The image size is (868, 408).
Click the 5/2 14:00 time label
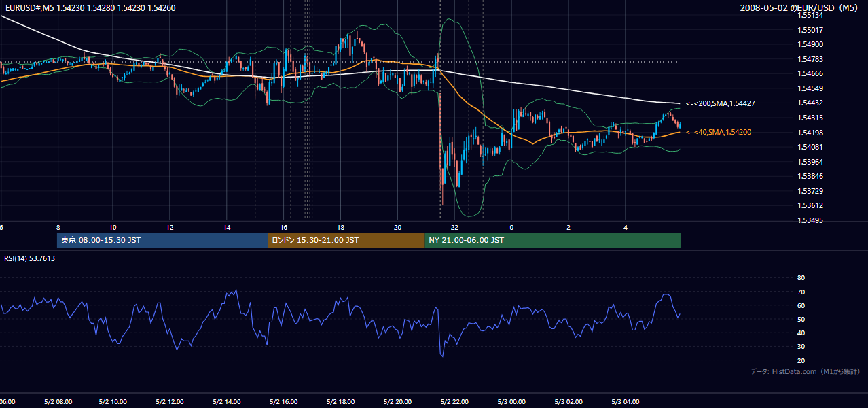coord(228,402)
